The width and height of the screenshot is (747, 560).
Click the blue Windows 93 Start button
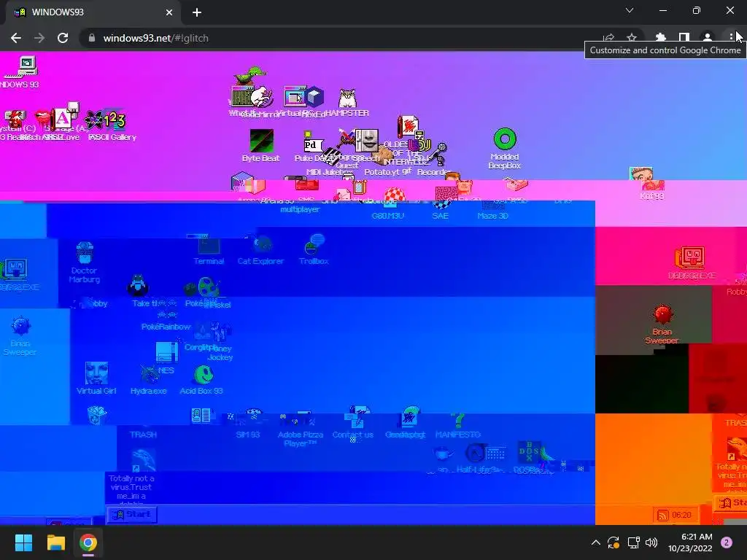coord(131,514)
